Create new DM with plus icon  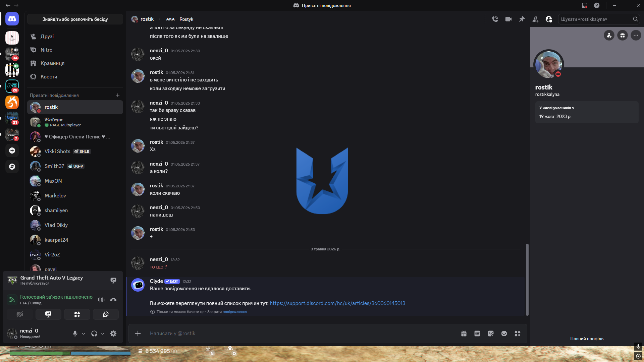tap(118, 95)
